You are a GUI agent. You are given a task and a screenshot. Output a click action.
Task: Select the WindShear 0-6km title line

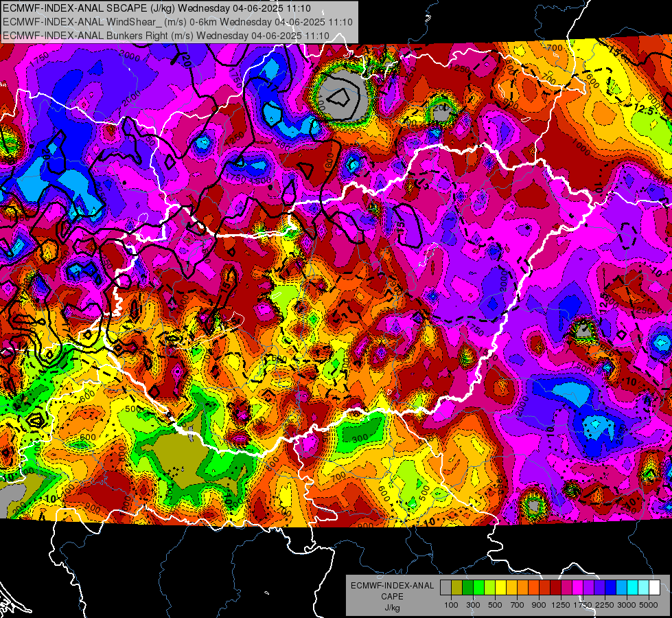pyautogui.click(x=177, y=22)
